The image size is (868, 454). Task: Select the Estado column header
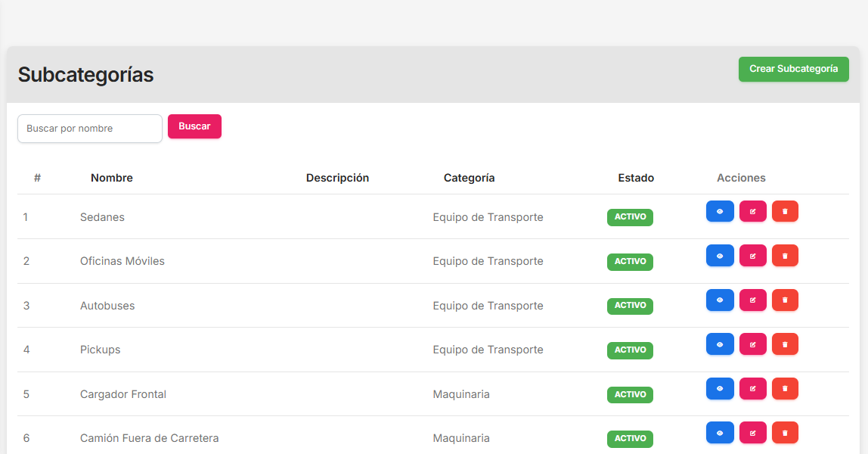pos(636,178)
